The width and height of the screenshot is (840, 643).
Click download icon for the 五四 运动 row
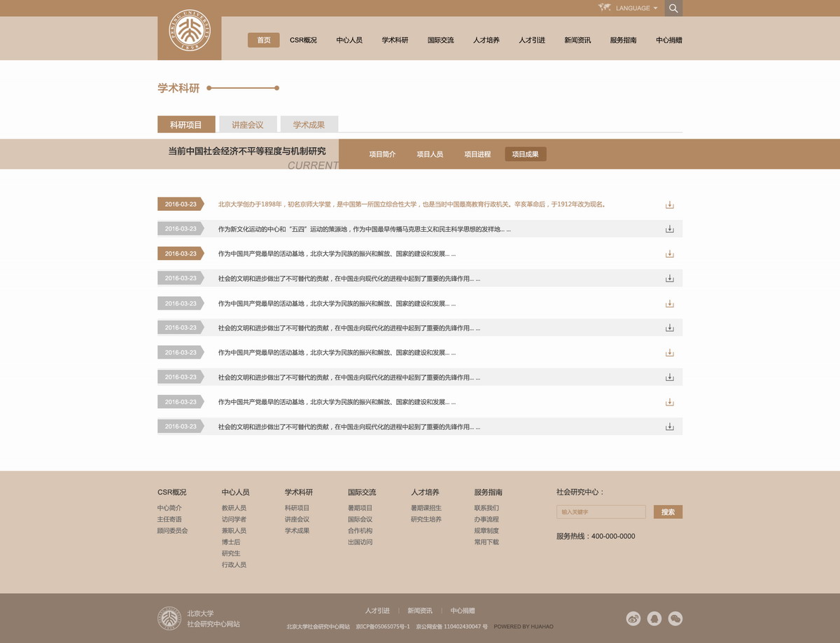[x=669, y=229]
